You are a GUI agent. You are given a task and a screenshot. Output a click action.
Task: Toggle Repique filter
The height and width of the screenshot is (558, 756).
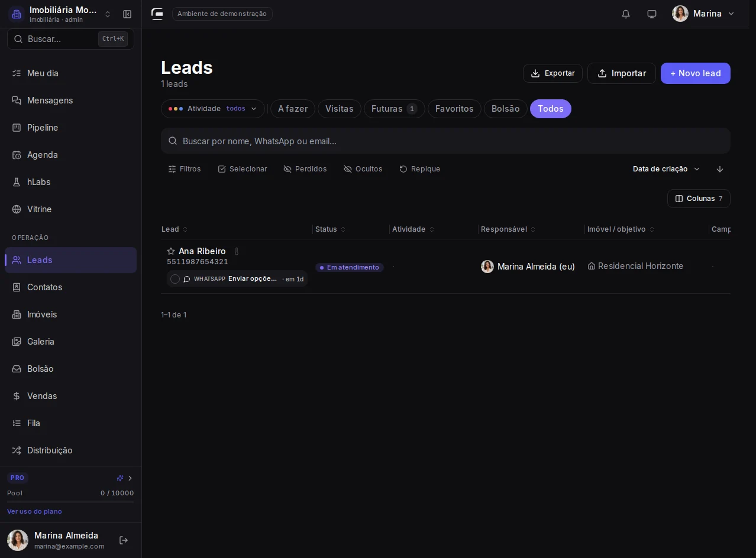pyautogui.click(x=420, y=169)
